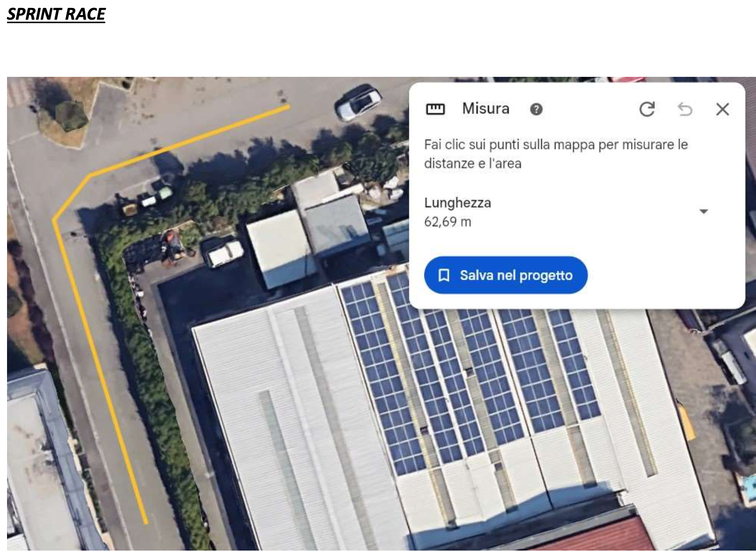Click the ruler icon beside Misura
The height and width of the screenshot is (552, 756).
[435, 109]
